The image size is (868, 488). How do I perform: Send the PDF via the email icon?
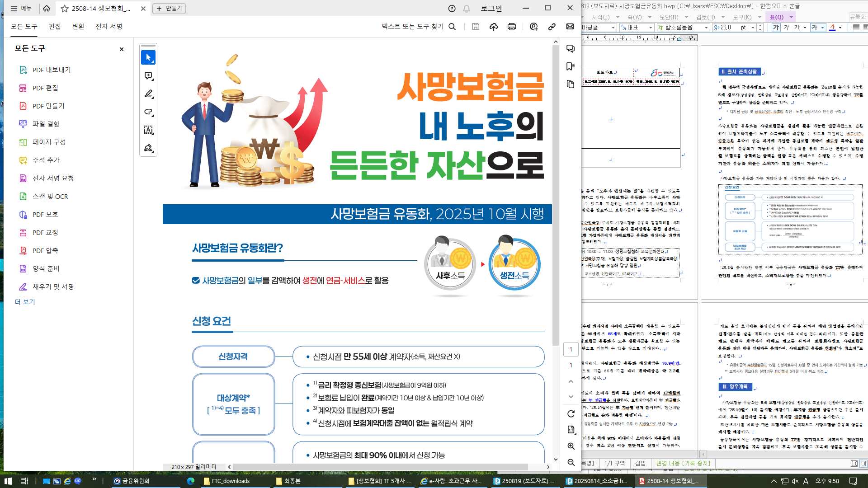click(x=569, y=27)
